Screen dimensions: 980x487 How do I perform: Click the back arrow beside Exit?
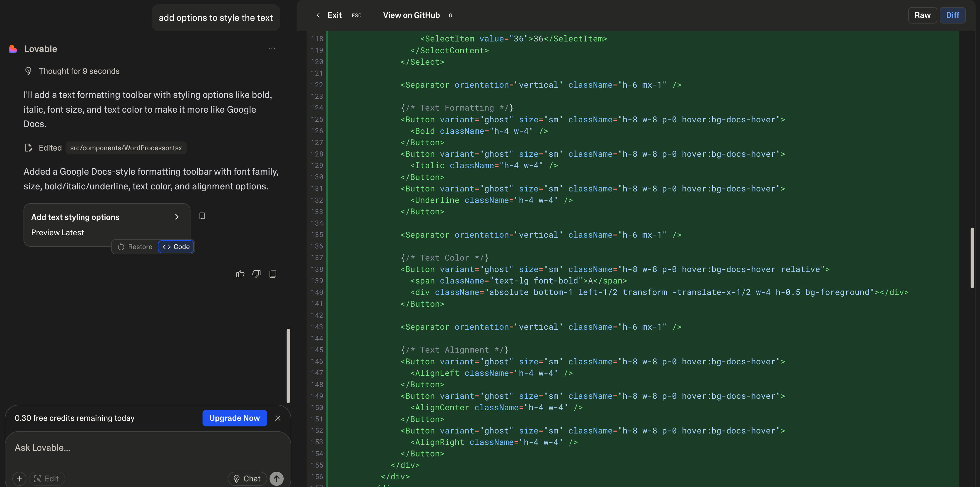pos(318,15)
